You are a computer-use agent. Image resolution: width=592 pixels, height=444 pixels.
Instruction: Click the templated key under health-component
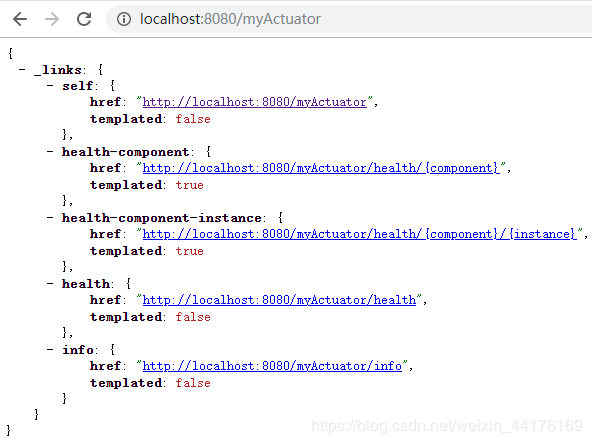[x=126, y=185]
